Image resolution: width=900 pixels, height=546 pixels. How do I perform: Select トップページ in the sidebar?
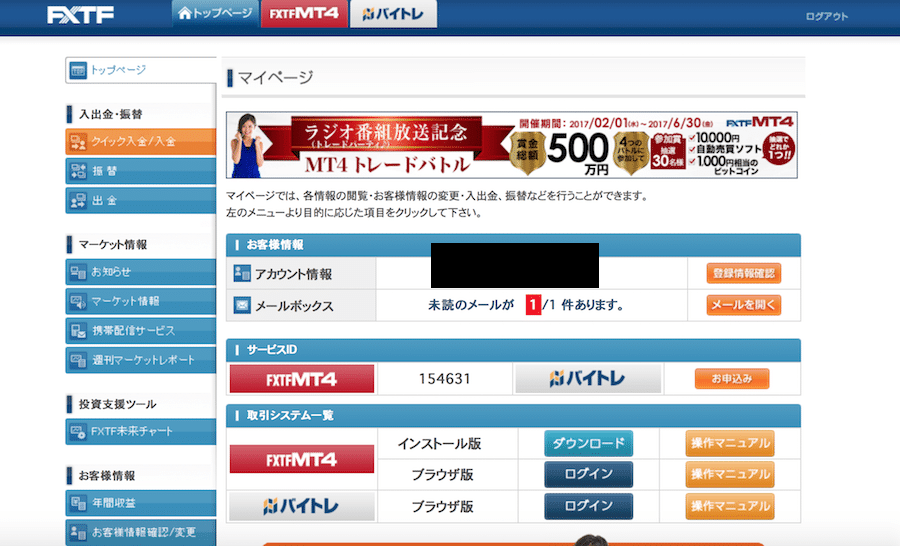pos(141,70)
